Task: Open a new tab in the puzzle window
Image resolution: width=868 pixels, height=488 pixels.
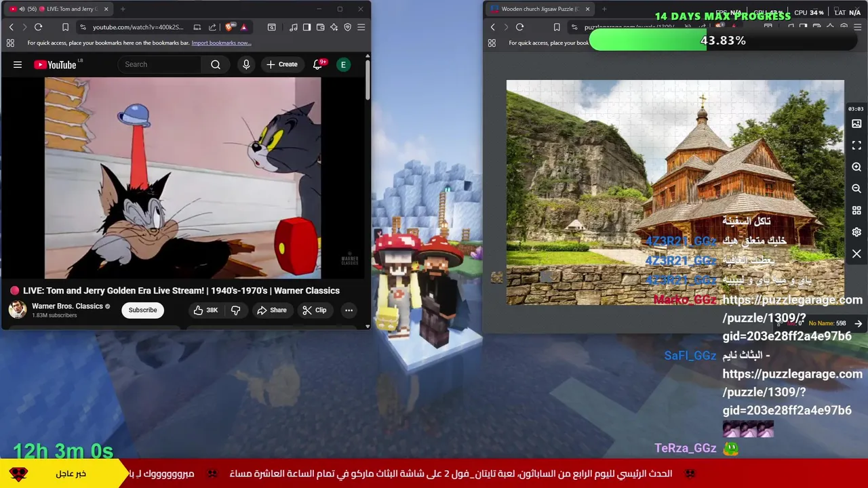Action: pyautogui.click(x=604, y=9)
